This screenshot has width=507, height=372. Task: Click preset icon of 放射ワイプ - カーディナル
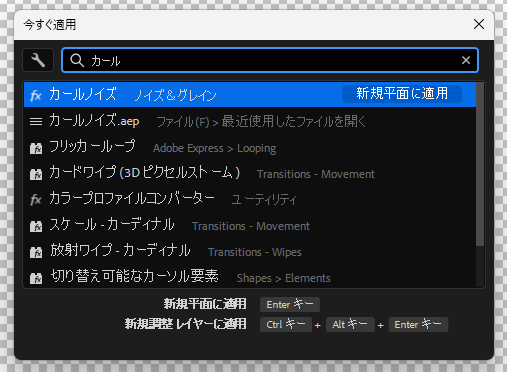click(36, 252)
